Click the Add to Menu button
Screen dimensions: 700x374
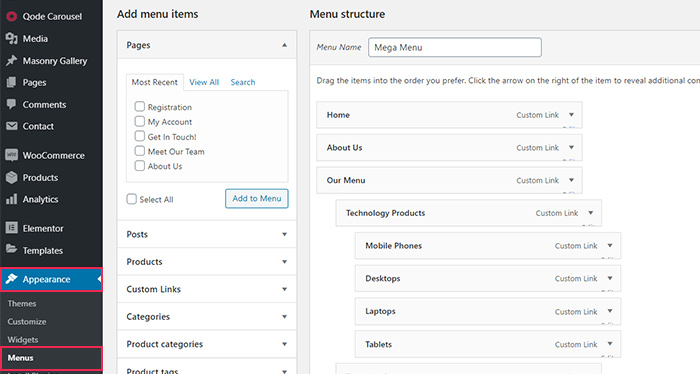pos(257,199)
